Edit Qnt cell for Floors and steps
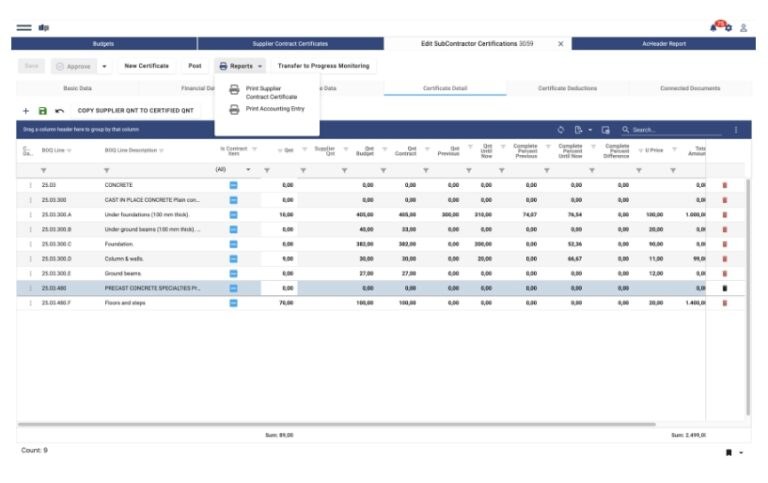 pyautogui.click(x=279, y=303)
